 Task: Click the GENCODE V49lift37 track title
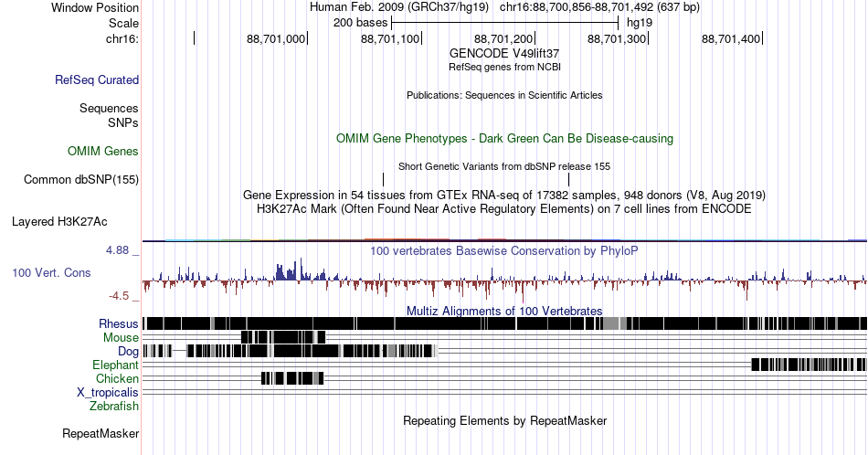[504, 54]
